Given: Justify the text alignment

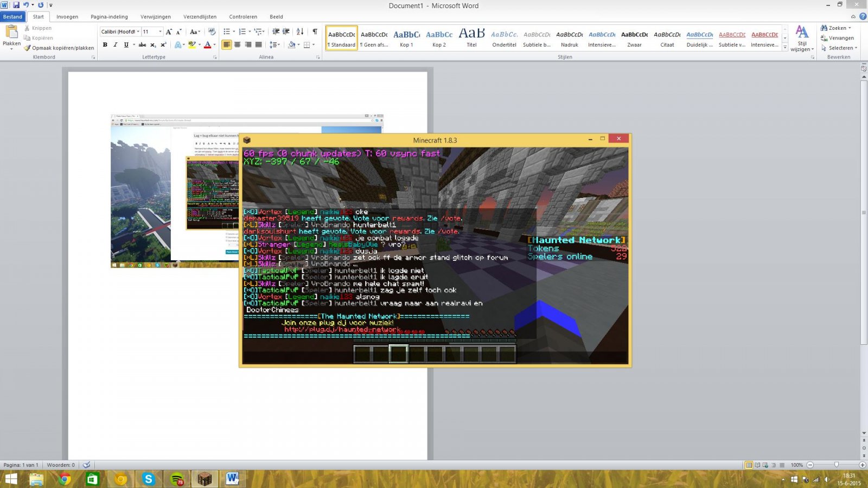Looking at the screenshot, I should click(x=258, y=44).
